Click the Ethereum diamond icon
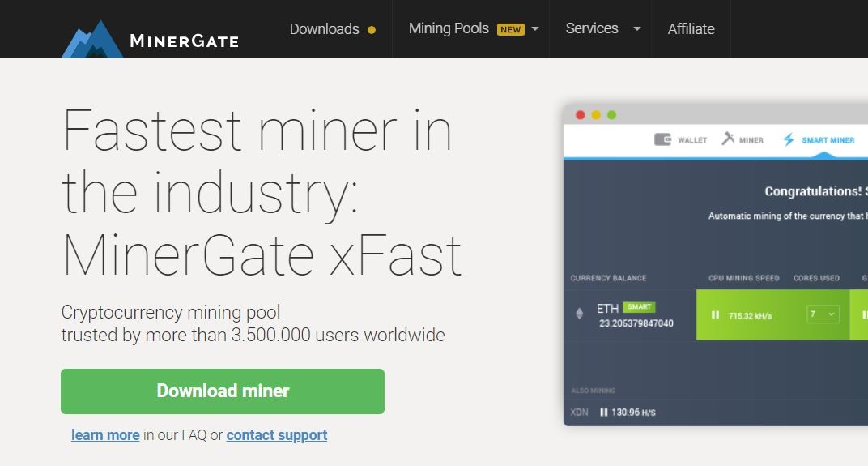This screenshot has height=466, width=868. coord(580,314)
